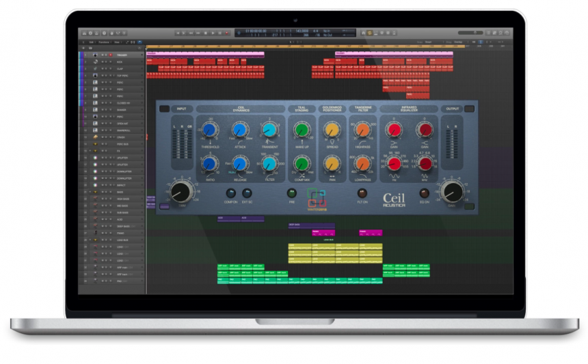Collapse the LEAD BUS track stack
Screen dimensions: 588x364
point(90,240)
